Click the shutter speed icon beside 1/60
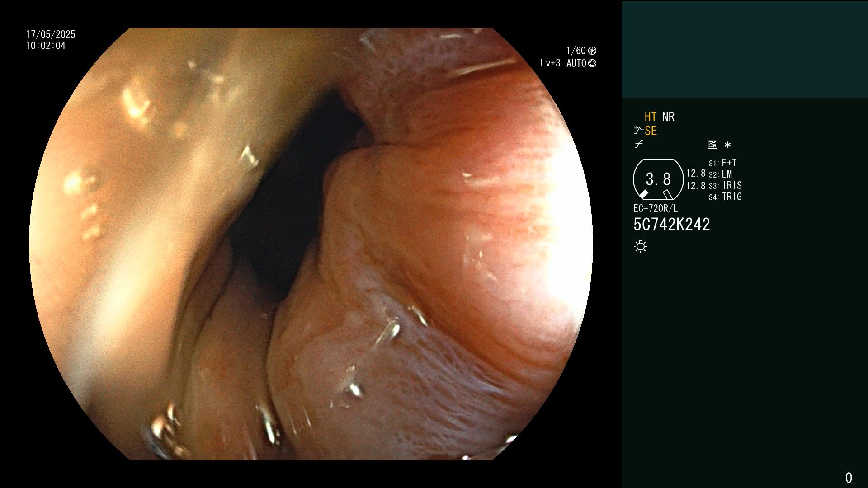 592,51
